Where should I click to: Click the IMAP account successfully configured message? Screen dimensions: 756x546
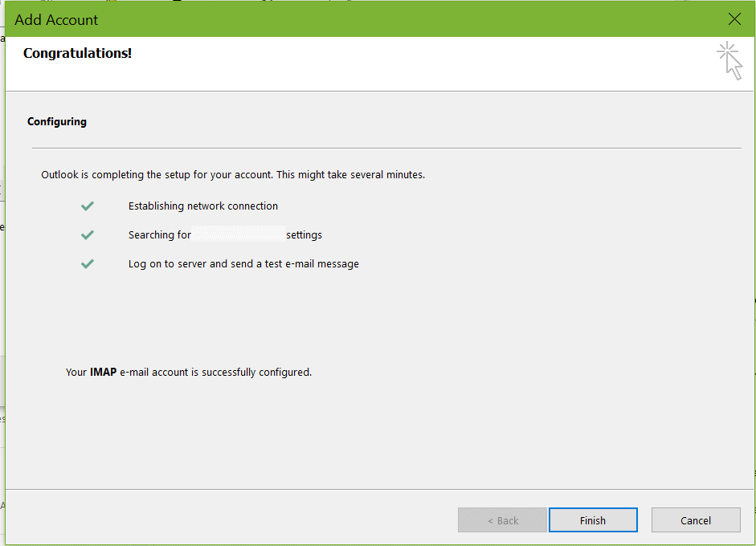pos(189,372)
